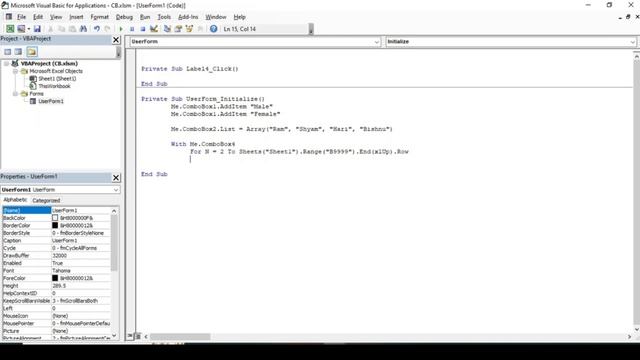Select the BorderStyle property row
Screen dimensions: 640x360
coord(56,233)
